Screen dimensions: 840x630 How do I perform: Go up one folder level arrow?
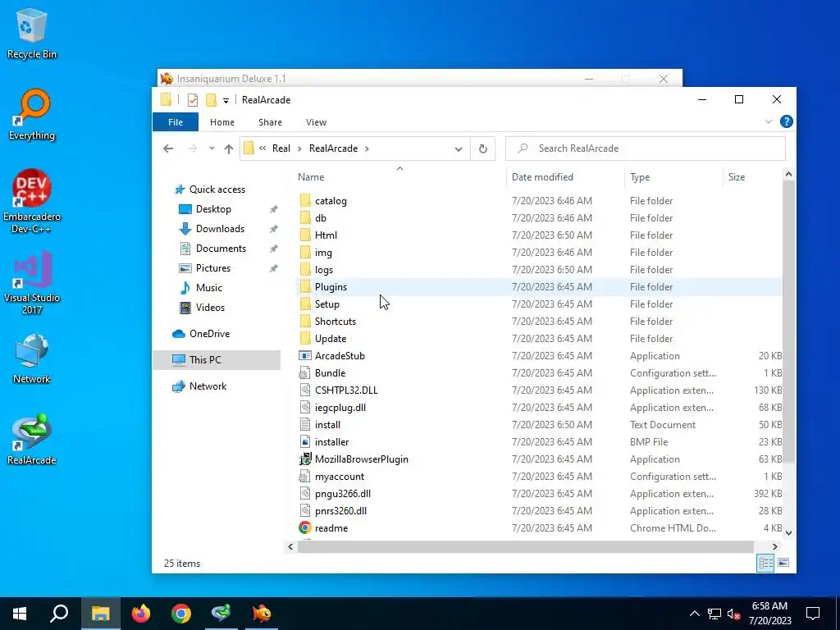coord(229,149)
